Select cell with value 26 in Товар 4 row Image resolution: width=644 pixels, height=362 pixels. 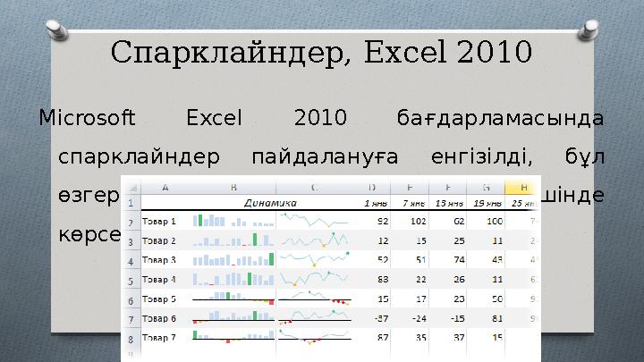(x=459, y=280)
